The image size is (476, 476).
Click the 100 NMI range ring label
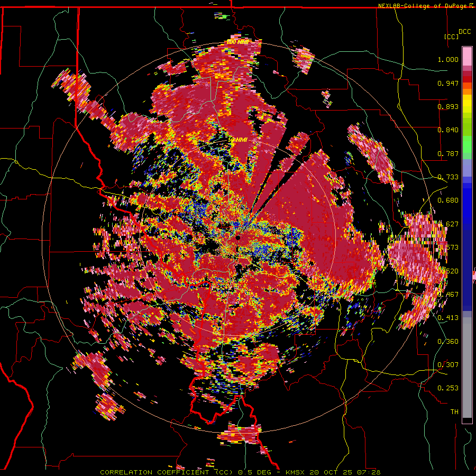[237, 42]
